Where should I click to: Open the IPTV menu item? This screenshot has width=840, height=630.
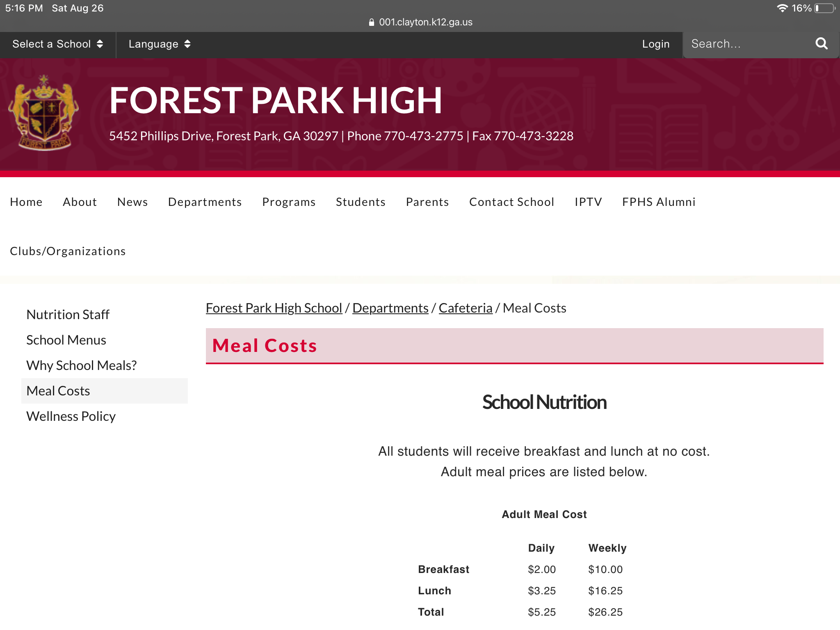[x=589, y=202]
